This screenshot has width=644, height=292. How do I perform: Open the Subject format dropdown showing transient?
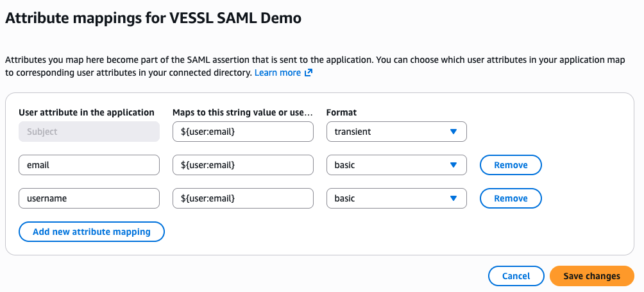point(396,132)
